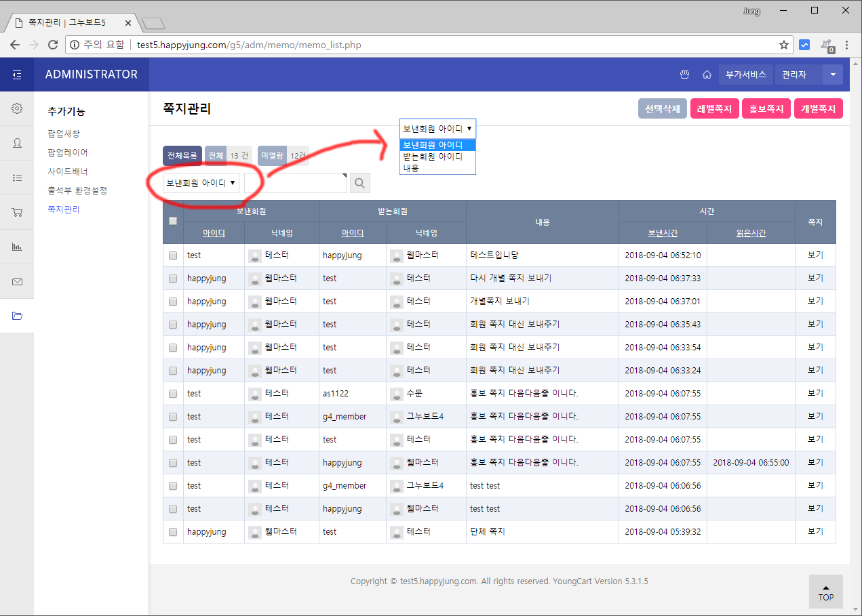862x616 pixels.
Task: Check the box for the 테스트입니당 memo row
Action: (x=173, y=255)
